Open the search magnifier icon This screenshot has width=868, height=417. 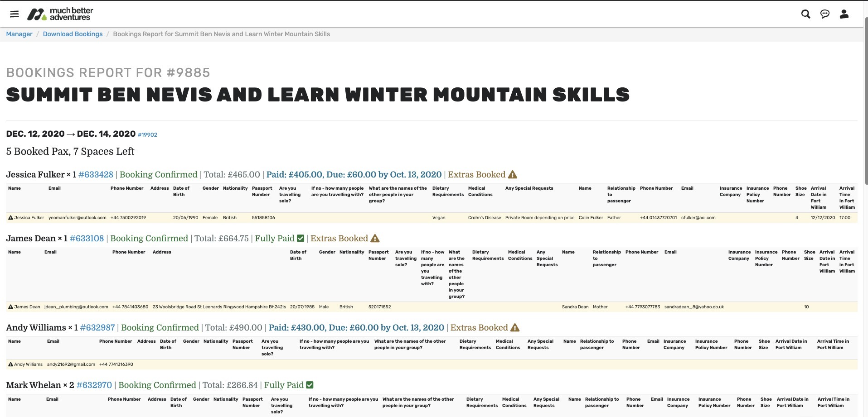(x=805, y=14)
